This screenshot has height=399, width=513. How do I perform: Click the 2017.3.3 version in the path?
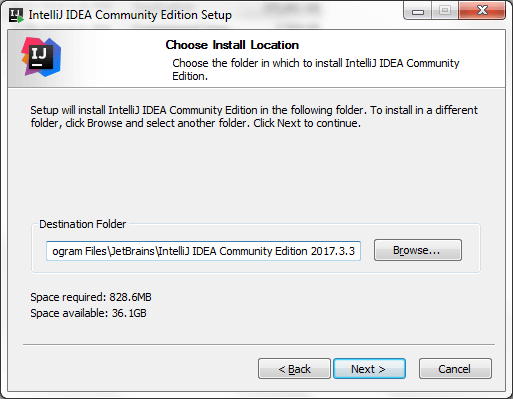(x=333, y=251)
